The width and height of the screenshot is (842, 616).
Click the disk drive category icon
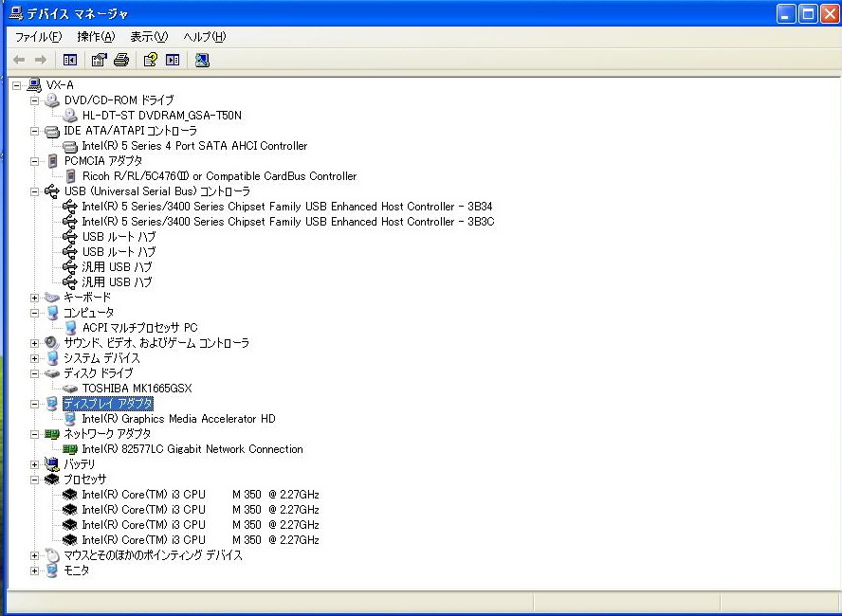pos(51,373)
